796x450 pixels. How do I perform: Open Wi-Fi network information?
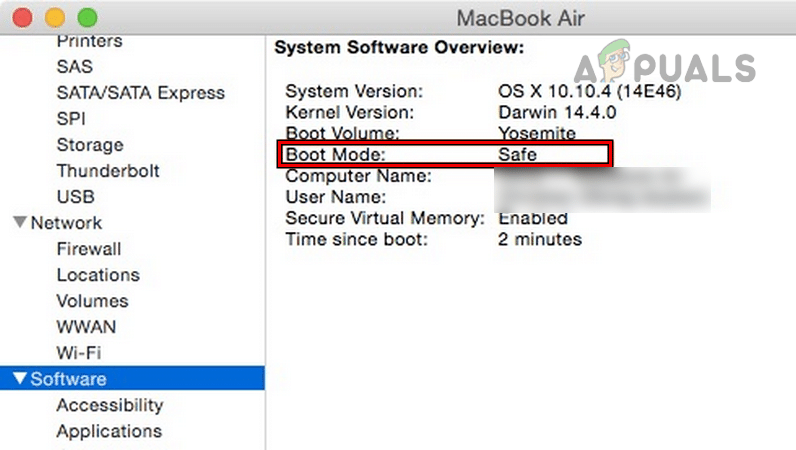(78, 353)
